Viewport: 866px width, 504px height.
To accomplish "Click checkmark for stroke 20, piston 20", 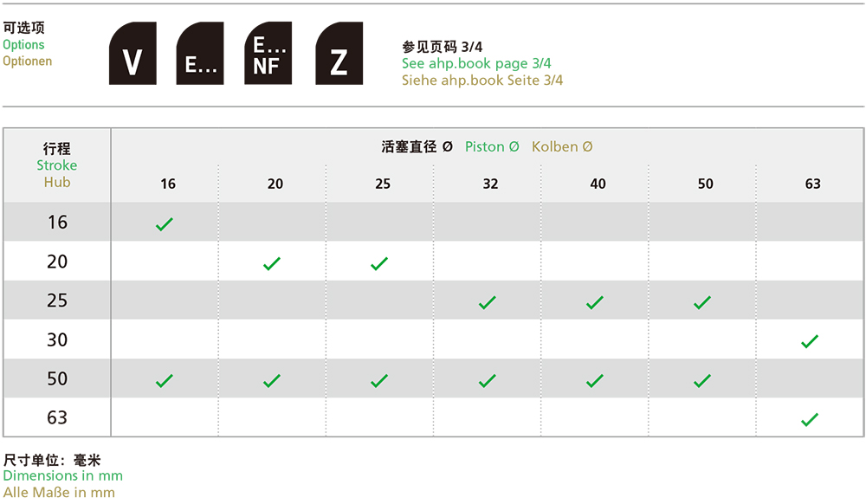I will click(x=272, y=263).
